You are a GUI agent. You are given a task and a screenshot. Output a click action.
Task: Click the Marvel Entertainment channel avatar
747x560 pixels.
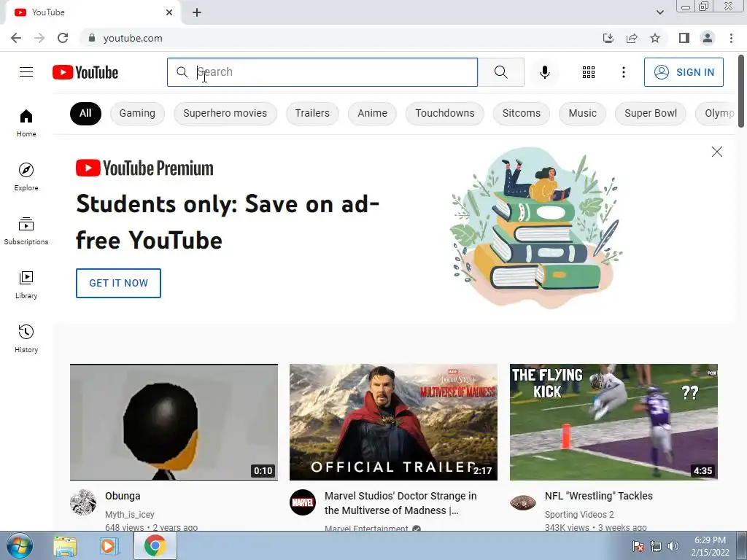303,502
